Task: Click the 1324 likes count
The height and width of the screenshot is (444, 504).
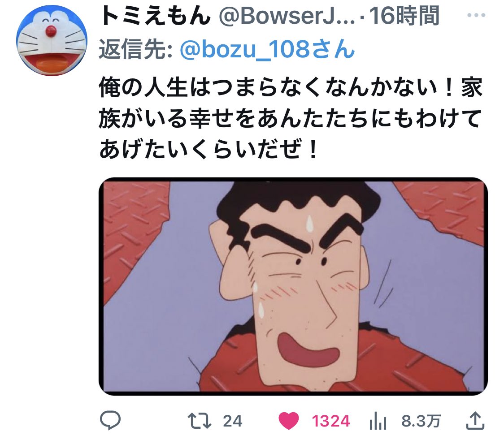Action: point(331,421)
